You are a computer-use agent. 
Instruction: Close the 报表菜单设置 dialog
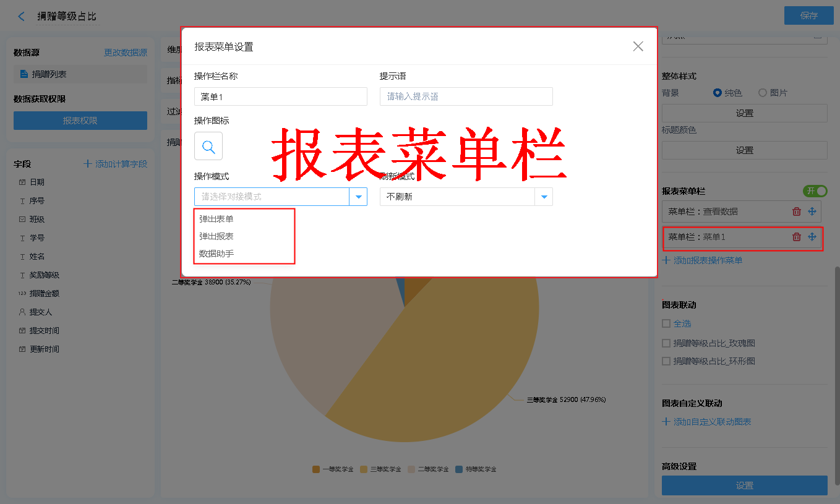[638, 46]
